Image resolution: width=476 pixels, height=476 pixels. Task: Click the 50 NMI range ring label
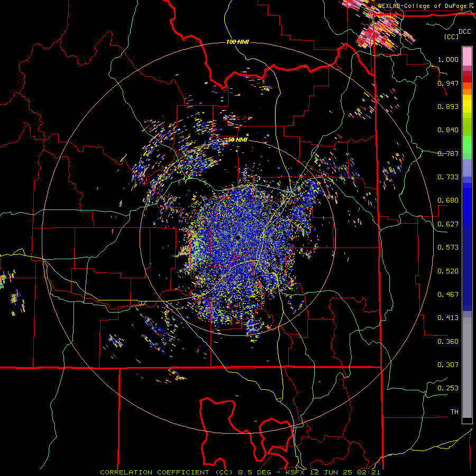point(237,140)
